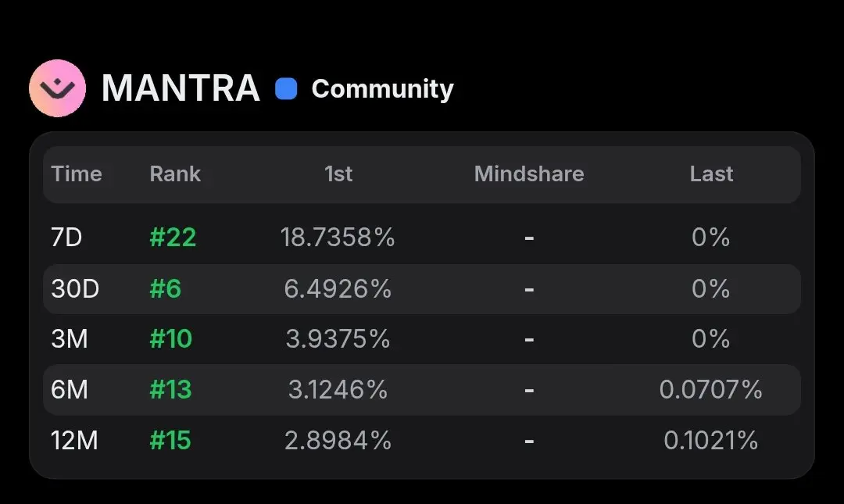This screenshot has width=844, height=504.
Task: Click the blue Community badge icon
Action: point(286,89)
